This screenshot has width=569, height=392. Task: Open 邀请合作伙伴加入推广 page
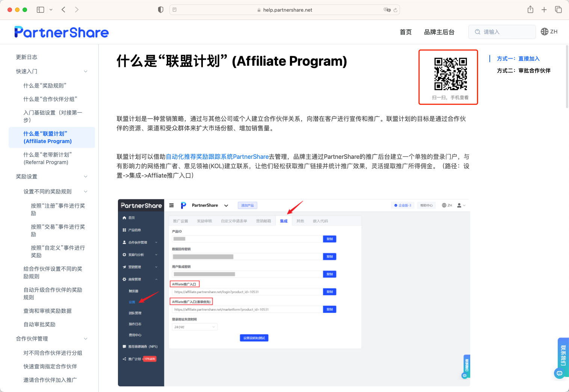point(50,380)
